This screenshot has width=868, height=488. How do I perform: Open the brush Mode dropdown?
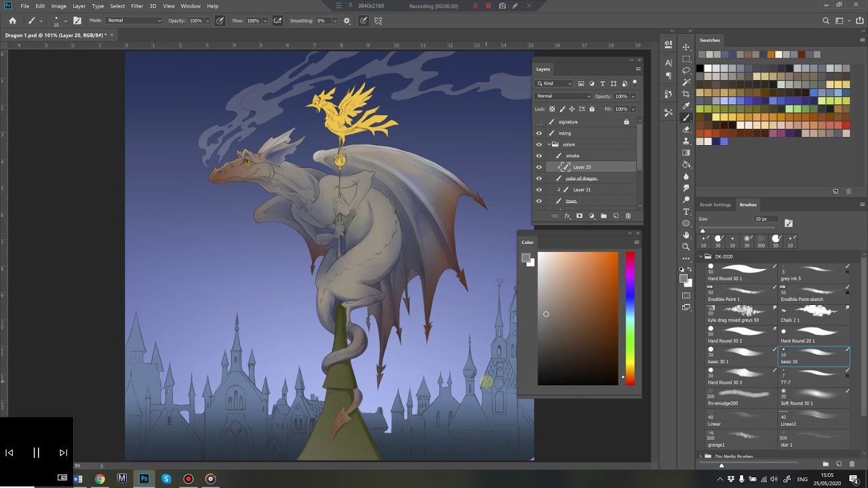[x=134, y=20]
